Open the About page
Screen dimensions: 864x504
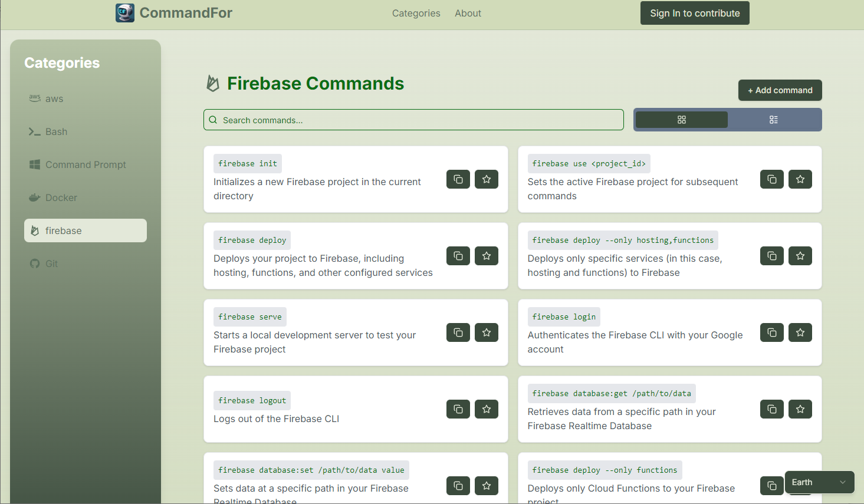[468, 13]
